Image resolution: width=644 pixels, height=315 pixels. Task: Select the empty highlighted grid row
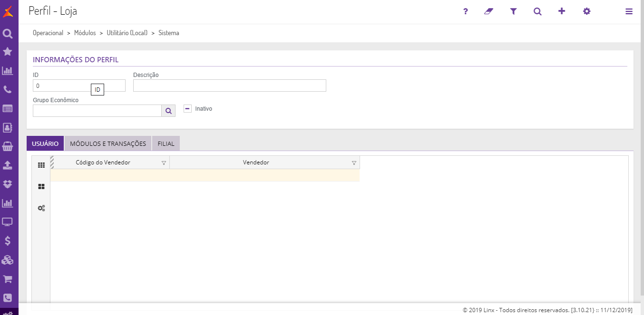tap(205, 175)
